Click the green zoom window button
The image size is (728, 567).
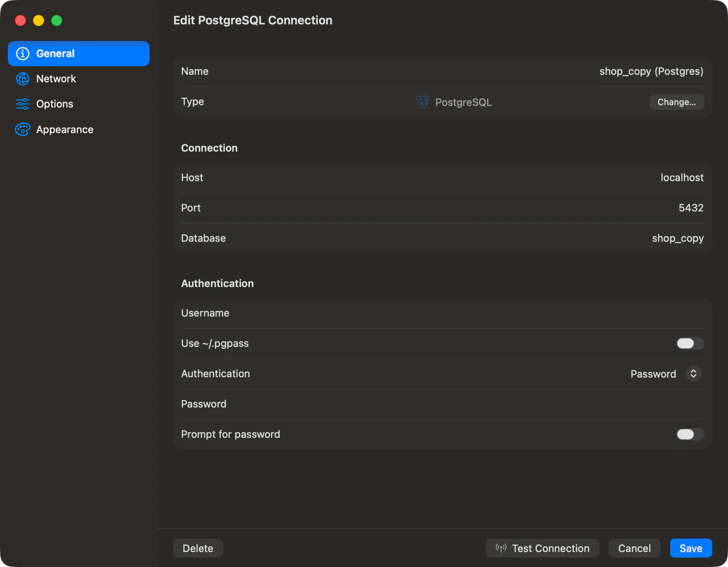point(57,20)
